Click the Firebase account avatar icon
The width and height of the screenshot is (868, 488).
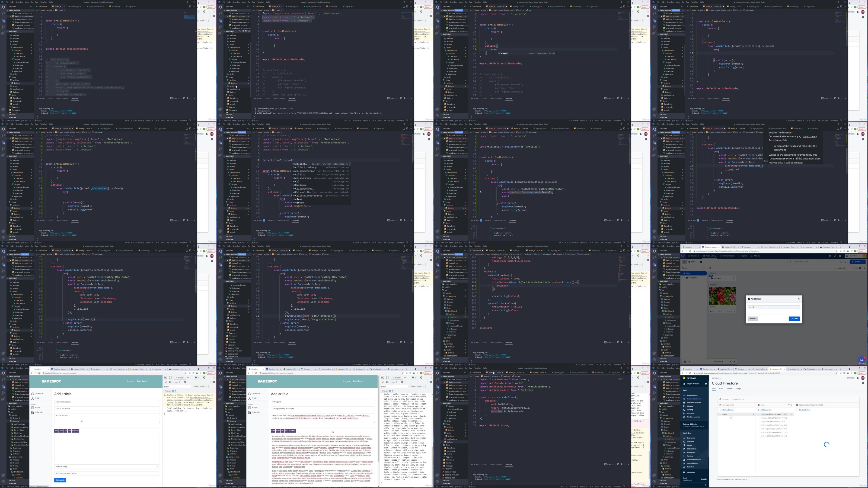pos(863,378)
